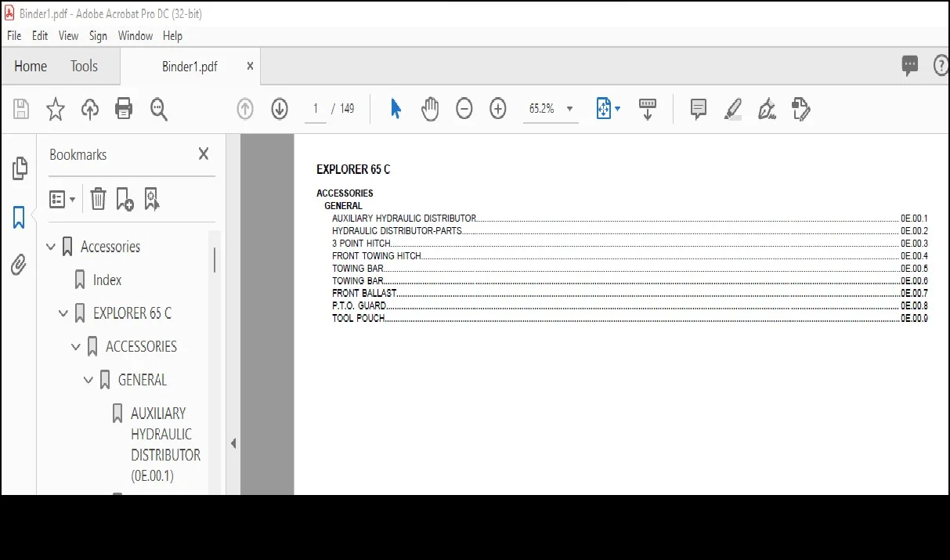Open the Window menu
Viewport: 950px width, 560px height.
[x=135, y=36]
